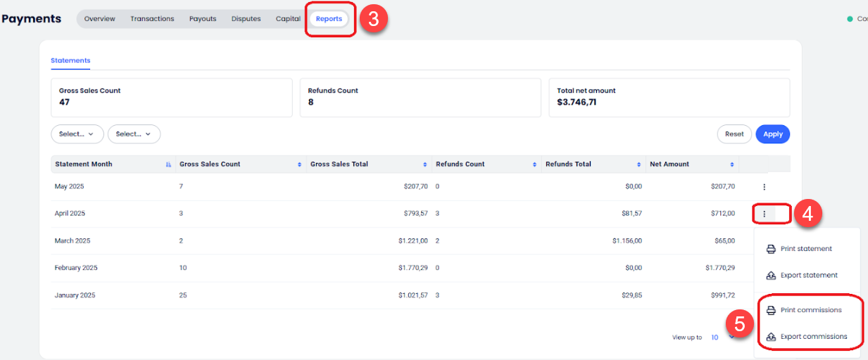Sort by Net Amount column arrows
Image resolution: width=868 pixels, height=360 pixels.
[x=733, y=165]
